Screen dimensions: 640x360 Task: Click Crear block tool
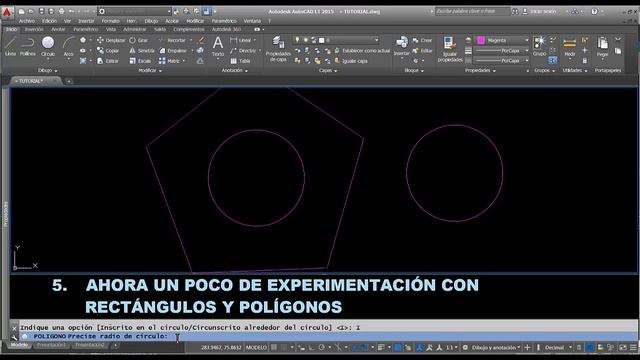(422, 40)
